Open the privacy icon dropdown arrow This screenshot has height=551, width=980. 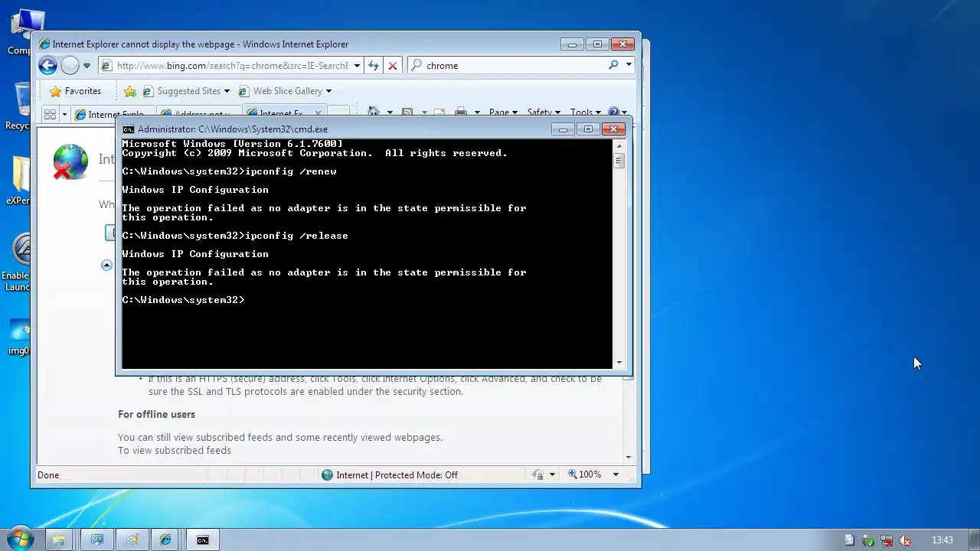[x=552, y=475]
